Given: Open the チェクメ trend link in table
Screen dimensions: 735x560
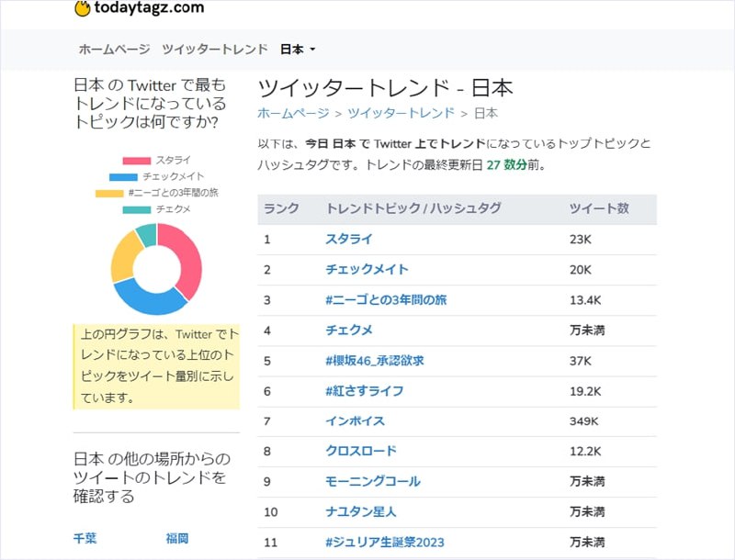Looking at the screenshot, I should pyautogui.click(x=349, y=330).
